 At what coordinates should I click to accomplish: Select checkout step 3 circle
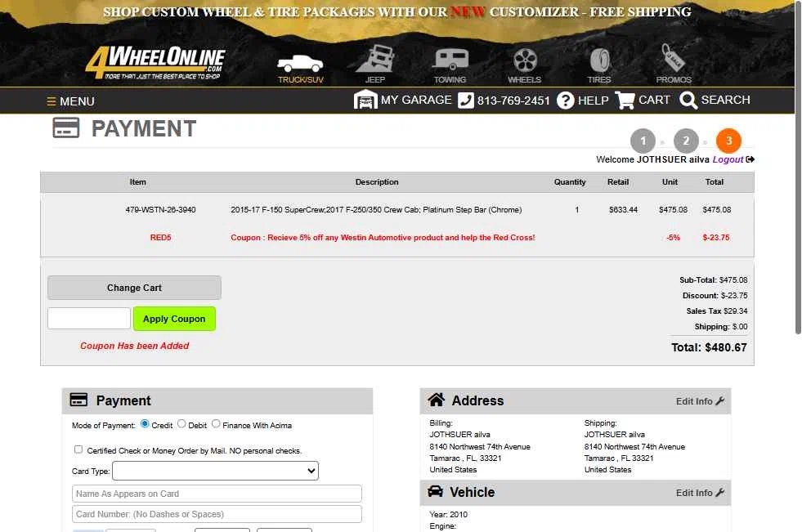[x=729, y=141]
